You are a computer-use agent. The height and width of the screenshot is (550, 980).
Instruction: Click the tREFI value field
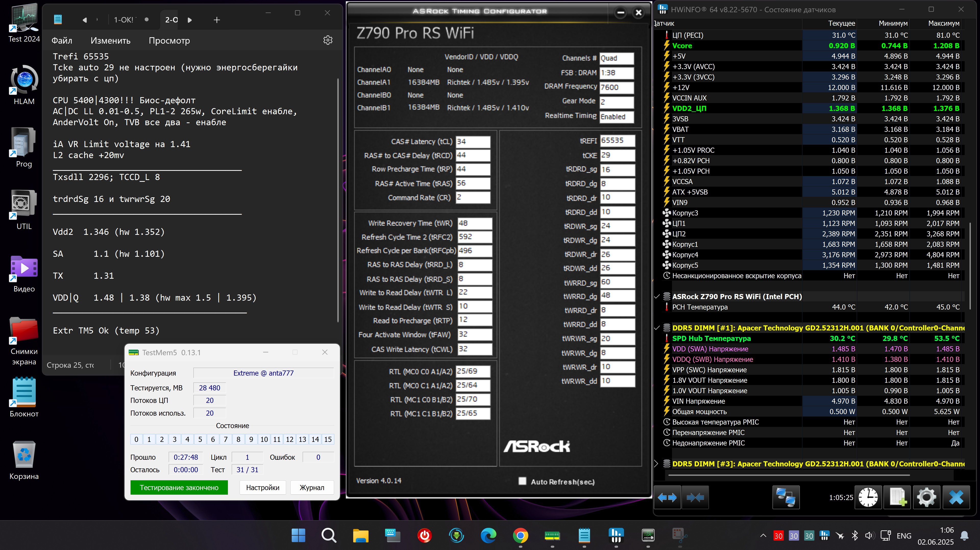[x=617, y=141]
